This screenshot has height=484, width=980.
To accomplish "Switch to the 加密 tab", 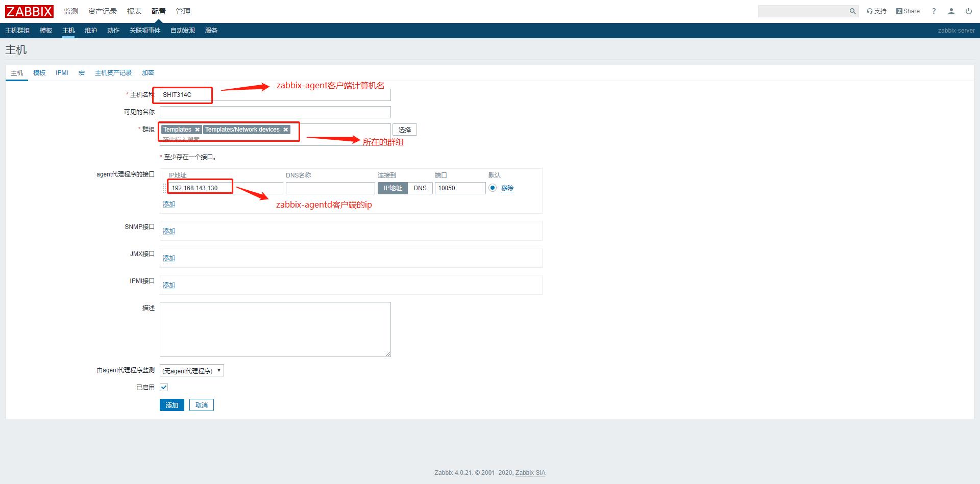I will pyautogui.click(x=148, y=73).
